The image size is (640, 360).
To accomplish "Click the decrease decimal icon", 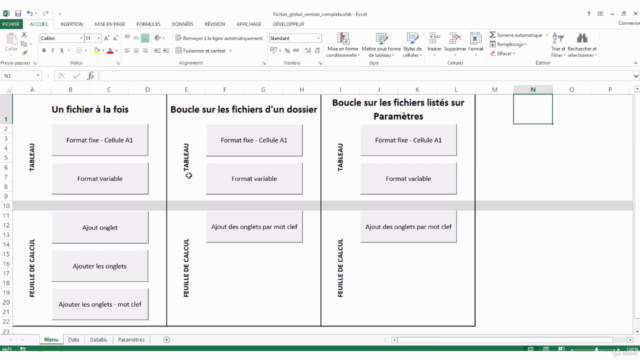I will (317, 51).
